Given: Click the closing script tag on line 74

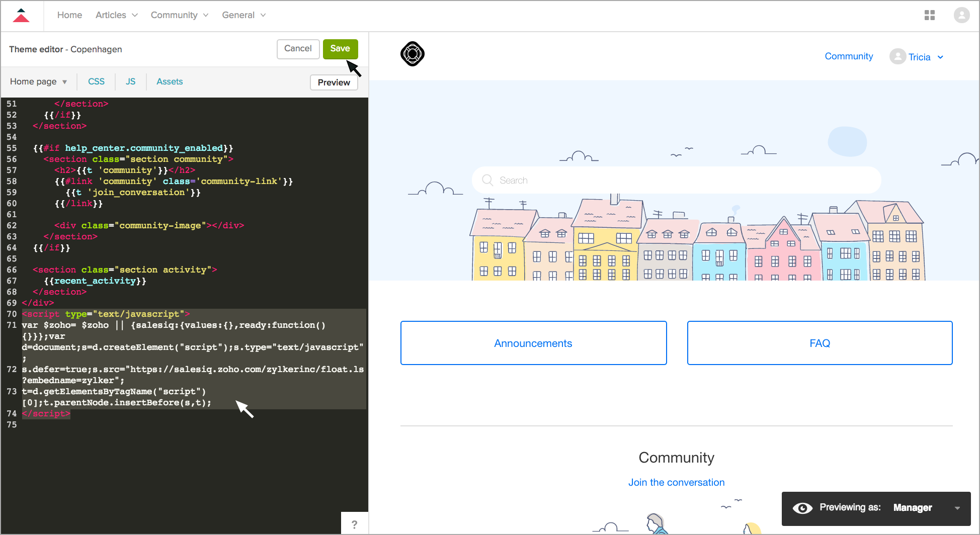Looking at the screenshot, I should click(46, 414).
